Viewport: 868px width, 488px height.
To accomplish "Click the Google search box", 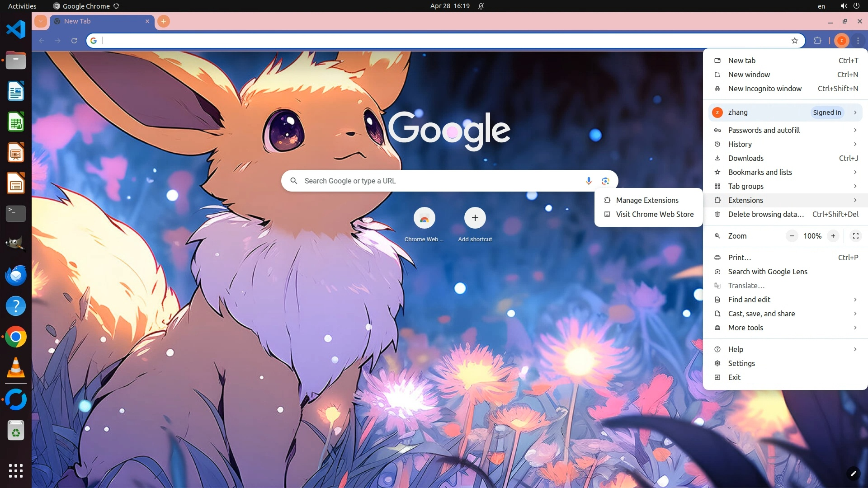I will (x=434, y=181).
